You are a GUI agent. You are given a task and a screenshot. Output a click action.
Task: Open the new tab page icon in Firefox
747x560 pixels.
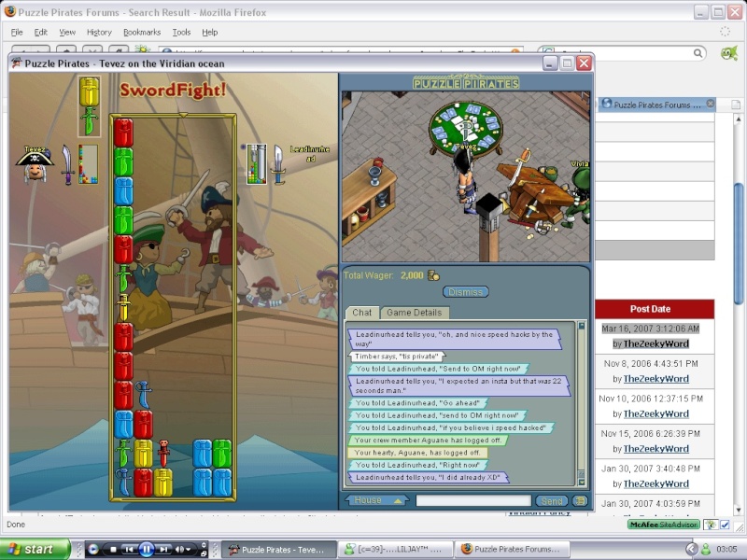pyautogui.click(x=735, y=105)
